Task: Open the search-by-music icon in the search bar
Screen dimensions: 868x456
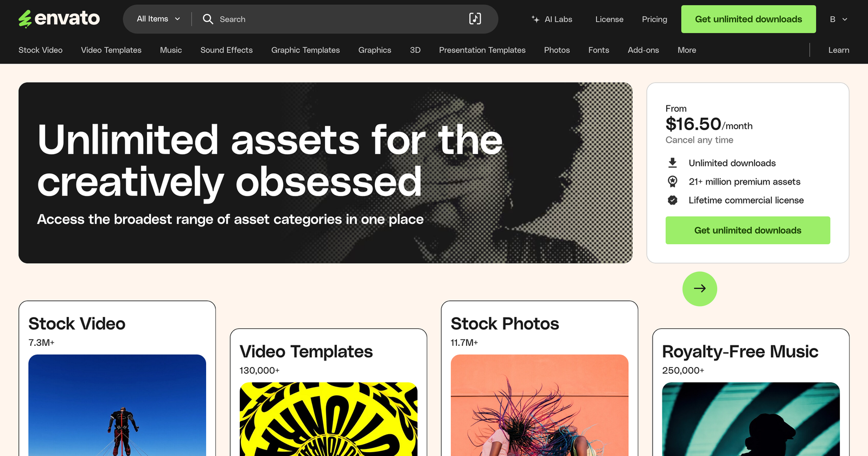Action: [475, 19]
